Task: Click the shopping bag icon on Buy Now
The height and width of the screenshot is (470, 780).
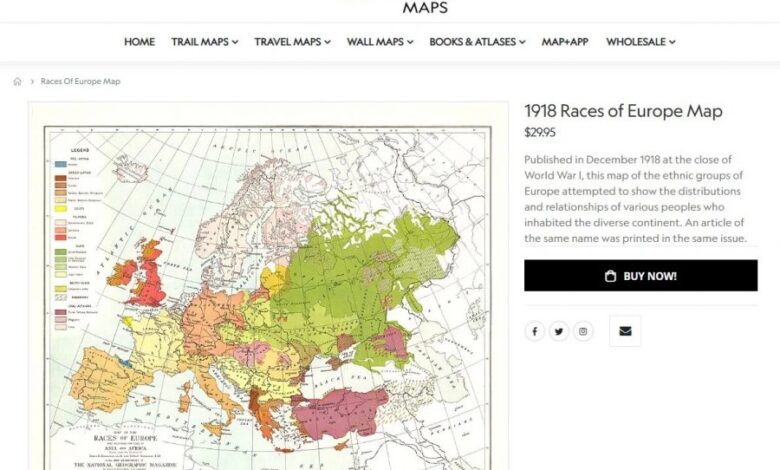Action: 610,276
